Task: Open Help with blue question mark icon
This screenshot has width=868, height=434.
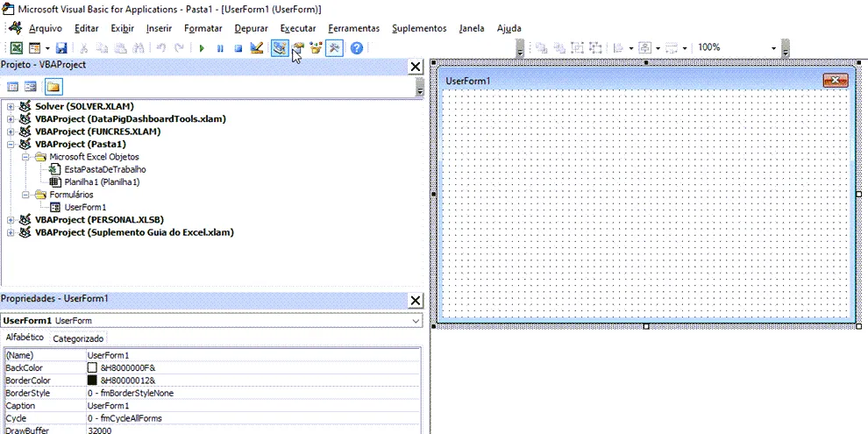Action: (x=357, y=48)
